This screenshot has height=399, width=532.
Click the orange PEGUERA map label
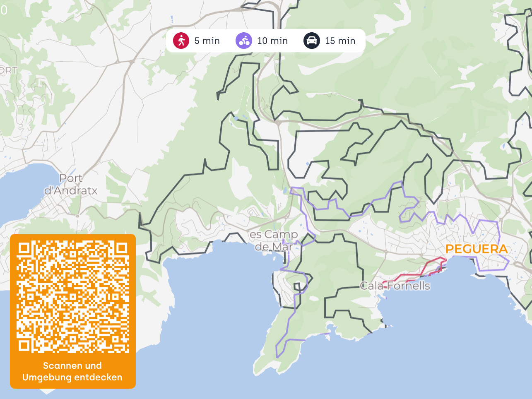477,249
